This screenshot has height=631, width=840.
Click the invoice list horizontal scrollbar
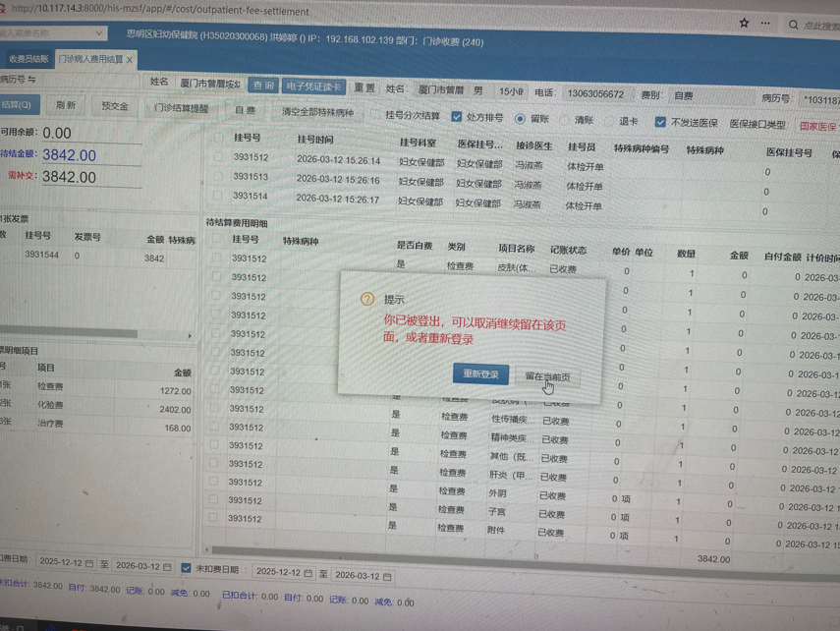[x=69, y=333]
